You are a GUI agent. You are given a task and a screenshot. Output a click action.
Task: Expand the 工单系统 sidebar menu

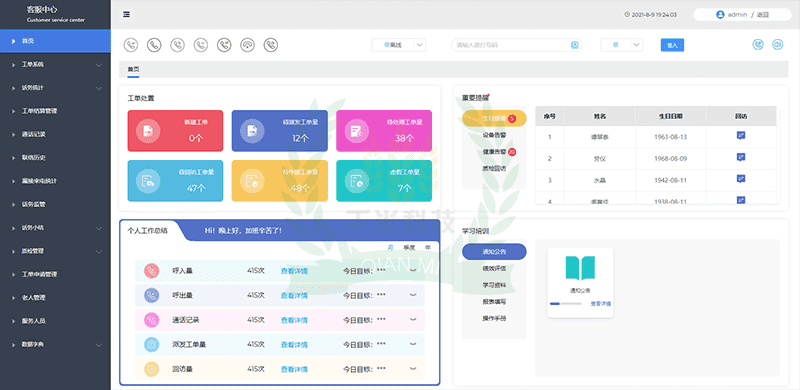[x=55, y=65]
